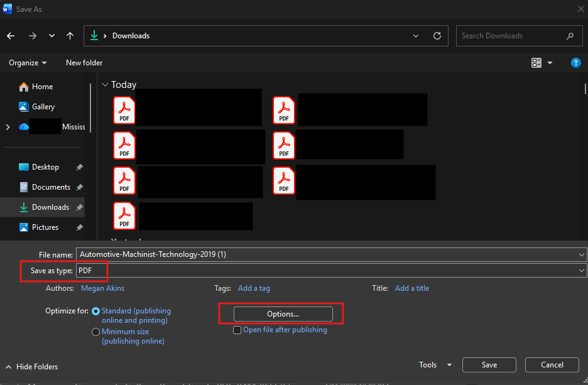Go up one folder level
588x385 pixels.
[70, 36]
